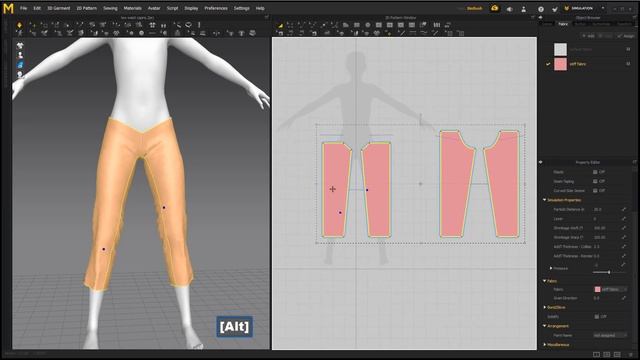Screen dimensions: 640x360
Task: Expand the Bond/Skive section
Action: point(544,307)
